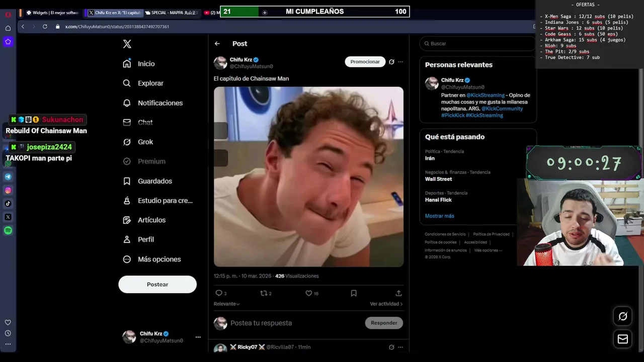Click the reply comment icon
This screenshot has width=644, height=362.
[x=218, y=293]
